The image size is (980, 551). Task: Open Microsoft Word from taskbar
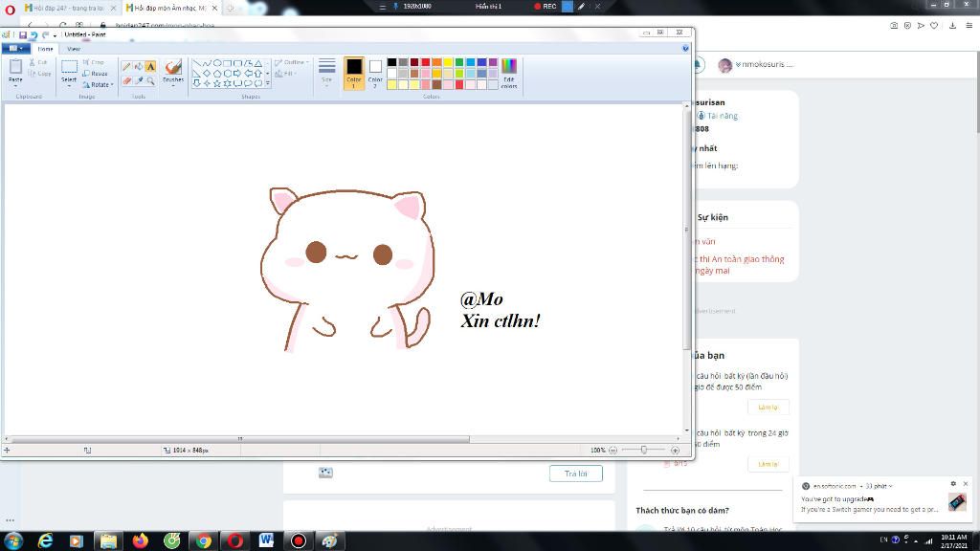(267, 540)
